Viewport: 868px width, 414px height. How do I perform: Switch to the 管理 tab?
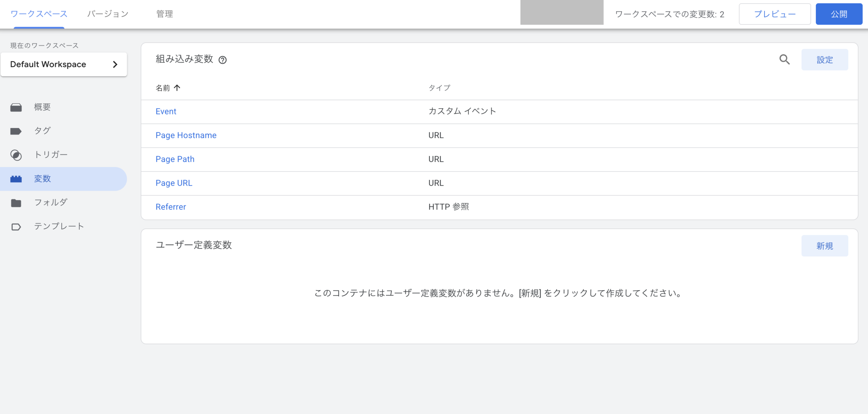164,14
